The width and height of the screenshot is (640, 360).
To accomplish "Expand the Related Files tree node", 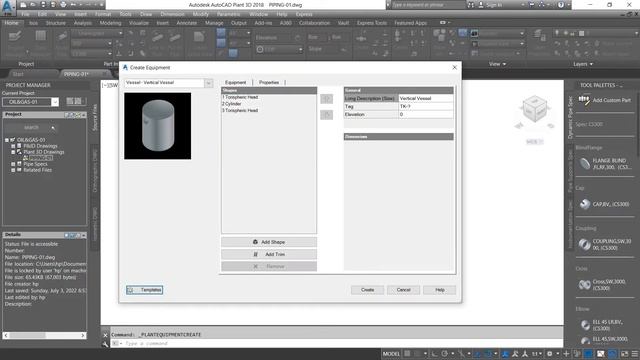I will [13, 170].
